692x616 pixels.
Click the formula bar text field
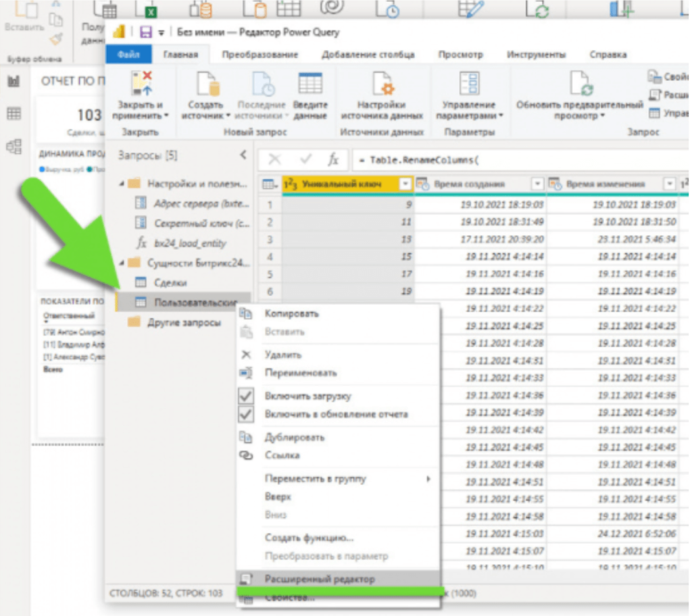[514, 160]
